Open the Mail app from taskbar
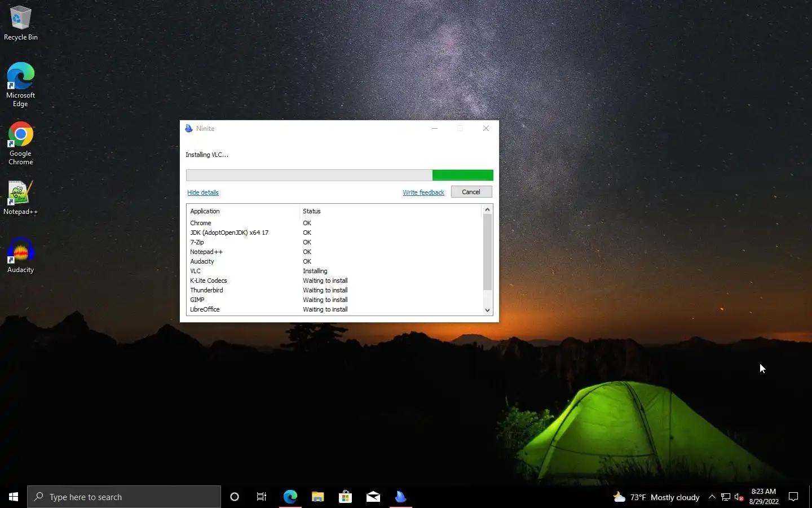 [x=373, y=497]
